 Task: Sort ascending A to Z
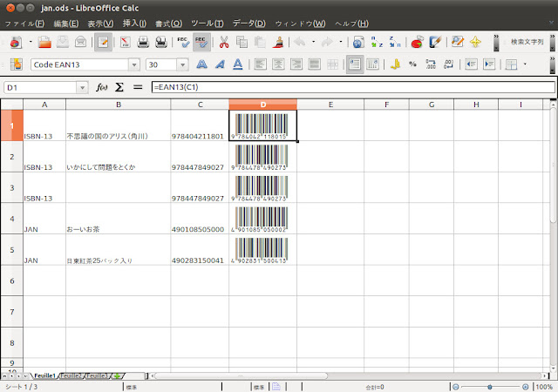(377, 43)
